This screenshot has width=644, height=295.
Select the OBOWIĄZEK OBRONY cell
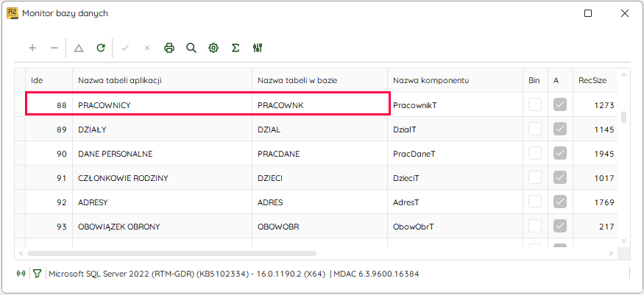coord(162,226)
